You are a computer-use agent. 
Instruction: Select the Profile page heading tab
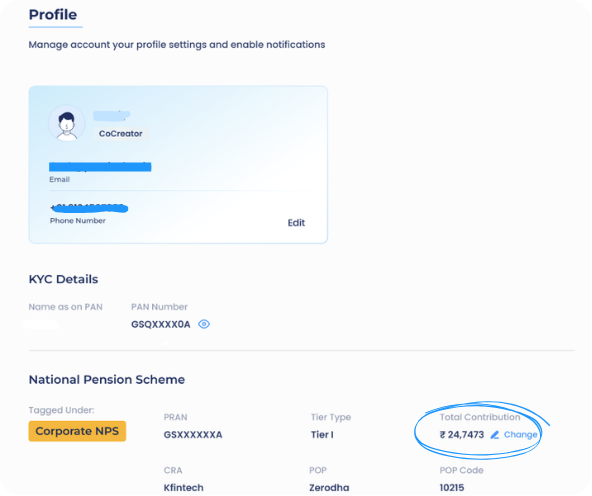click(53, 15)
